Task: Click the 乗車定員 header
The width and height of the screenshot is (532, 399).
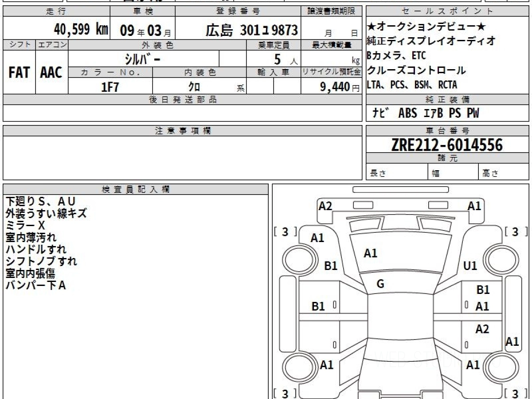Action: click(x=274, y=45)
